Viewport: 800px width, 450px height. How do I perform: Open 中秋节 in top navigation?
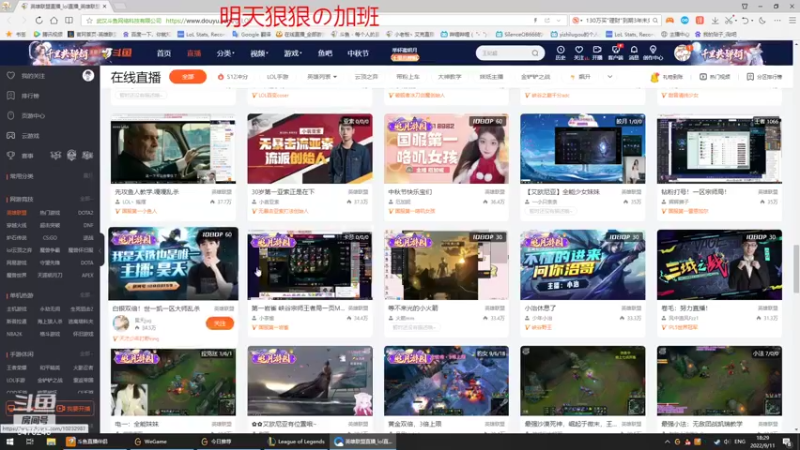click(358, 53)
